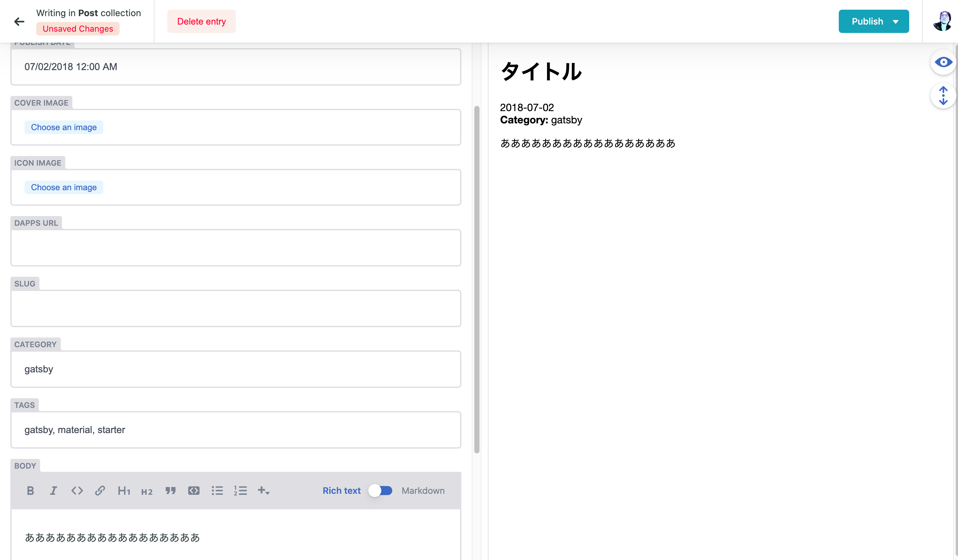Apply Heading 1 with the H1 icon
958x560 pixels.
click(123, 491)
